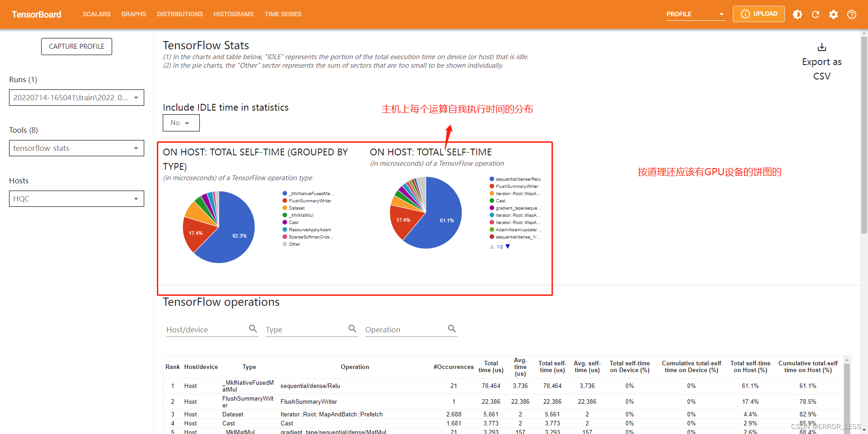Image resolution: width=868 pixels, height=434 pixels.
Task: Sort table by Avg. self-time (us) header
Action: (x=587, y=367)
